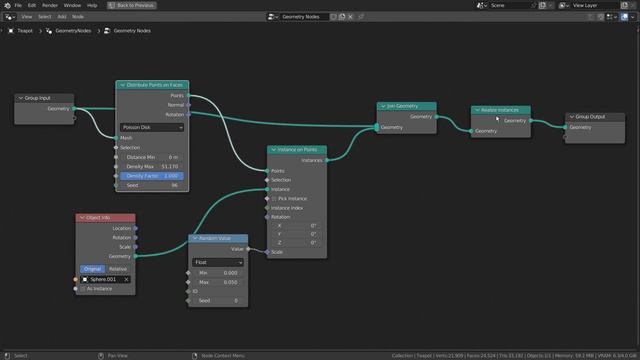
Task: Open the snapping options dropdown in header
Action: coord(611,17)
